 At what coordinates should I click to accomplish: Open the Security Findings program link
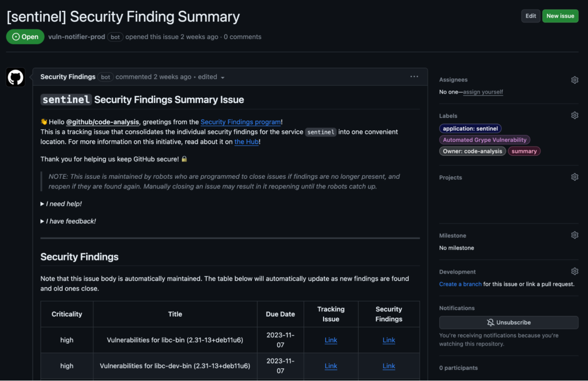pyautogui.click(x=240, y=121)
